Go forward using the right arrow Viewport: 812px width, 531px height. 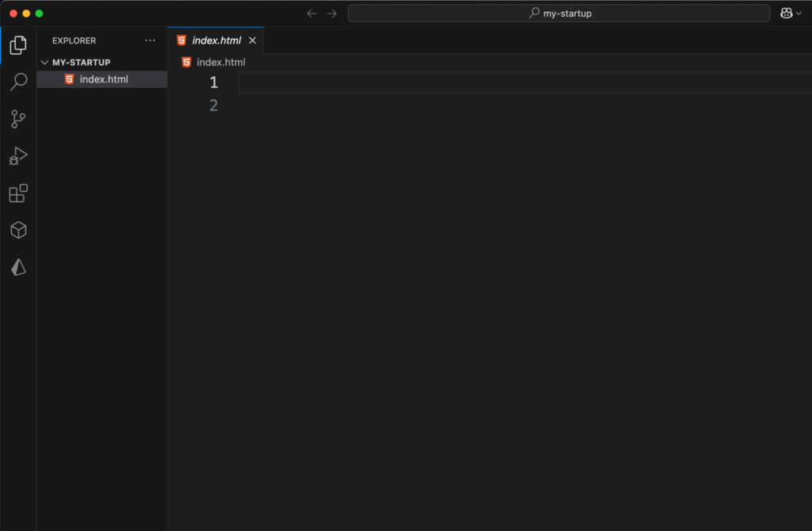tap(332, 13)
